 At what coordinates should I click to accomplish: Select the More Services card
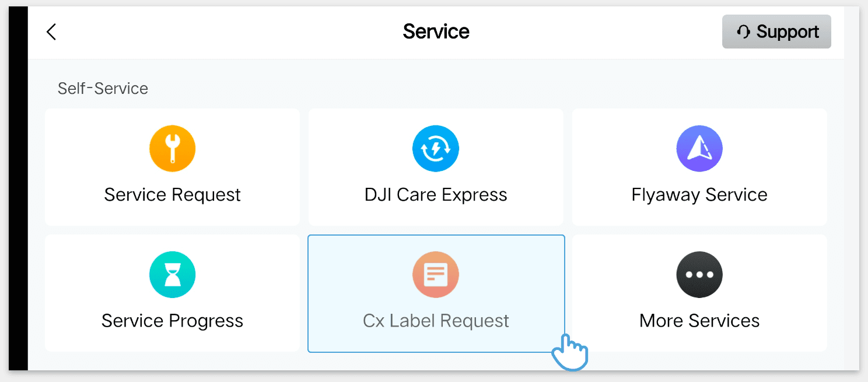[699, 293]
